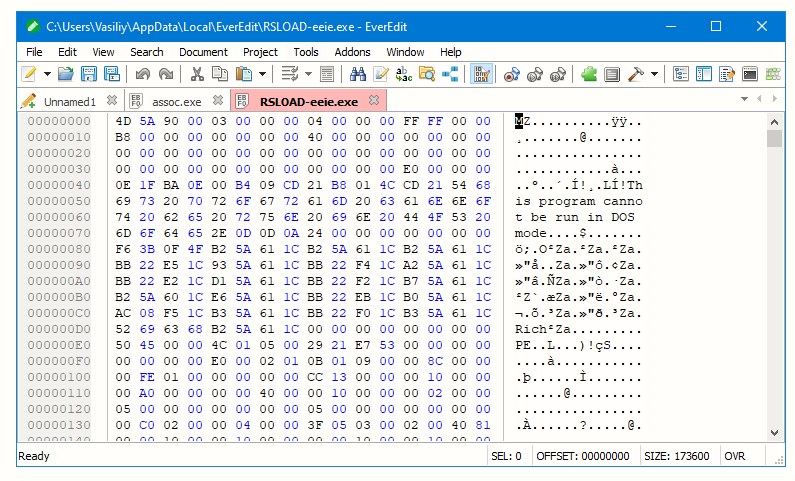Open the Edit menu
Screen dimensions: 795x481
point(67,52)
